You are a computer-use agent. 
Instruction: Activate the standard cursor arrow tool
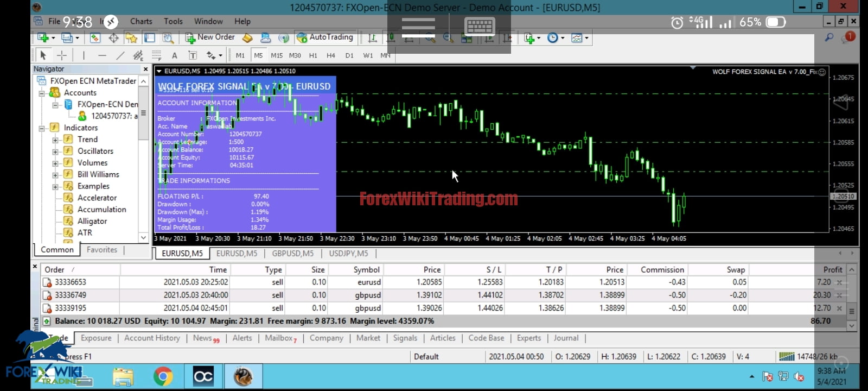click(43, 55)
